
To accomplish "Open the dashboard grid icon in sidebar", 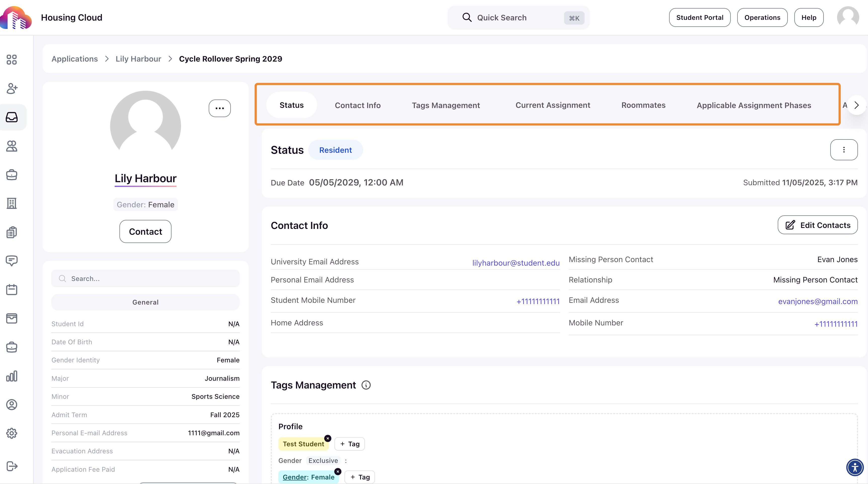I will click(12, 60).
